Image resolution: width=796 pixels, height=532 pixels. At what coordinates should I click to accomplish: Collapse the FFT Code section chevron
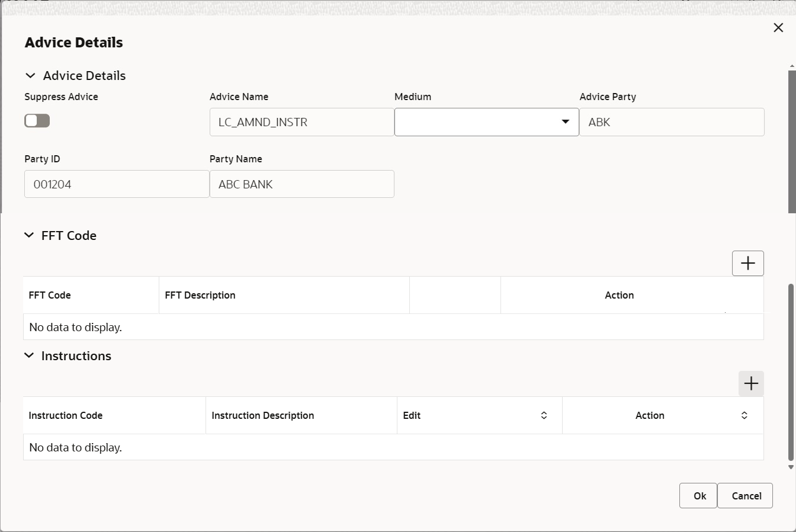[x=29, y=235]
